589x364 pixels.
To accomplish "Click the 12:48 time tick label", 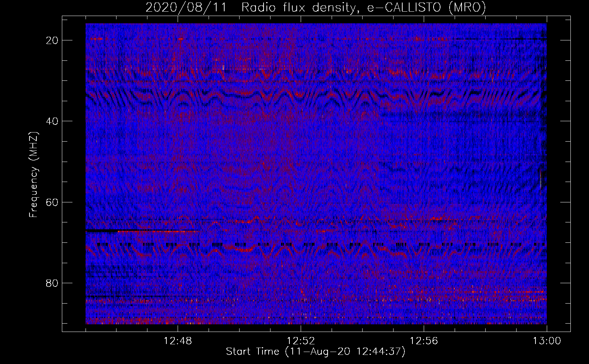I will tap(178, 341).
